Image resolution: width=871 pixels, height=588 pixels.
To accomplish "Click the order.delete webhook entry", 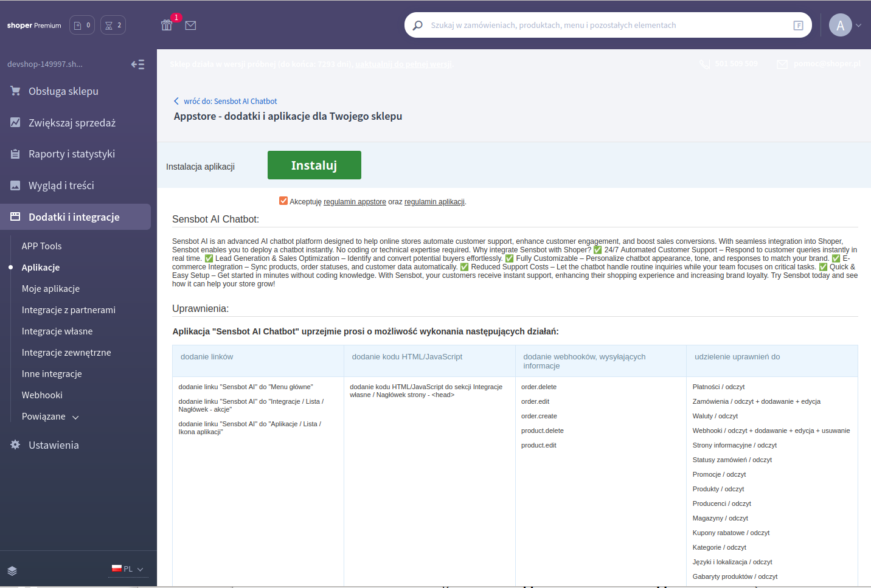I will pos(539,387).
